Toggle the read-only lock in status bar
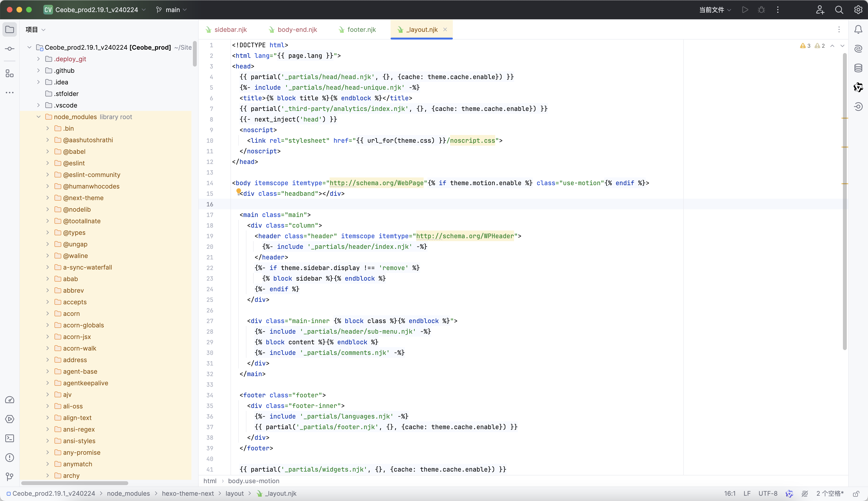The height and width of the screenshot is (501, 868). point(856,494)
